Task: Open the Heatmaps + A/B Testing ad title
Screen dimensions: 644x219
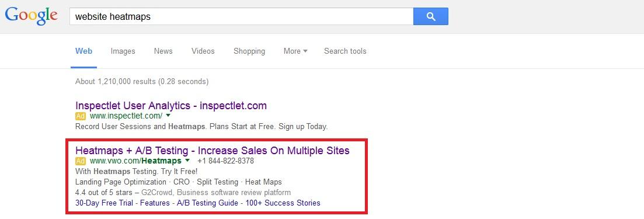Action: point(213,151)
